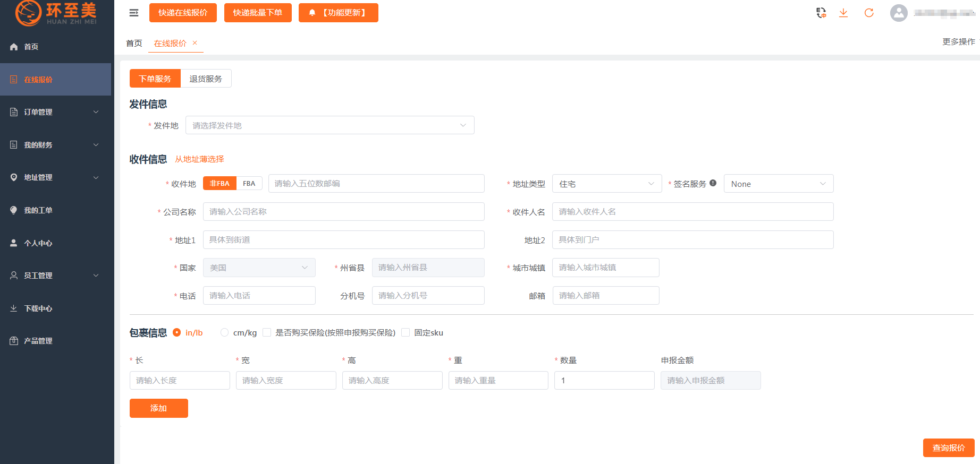Focus the 数量 quantity field

(x=604, y=380)
